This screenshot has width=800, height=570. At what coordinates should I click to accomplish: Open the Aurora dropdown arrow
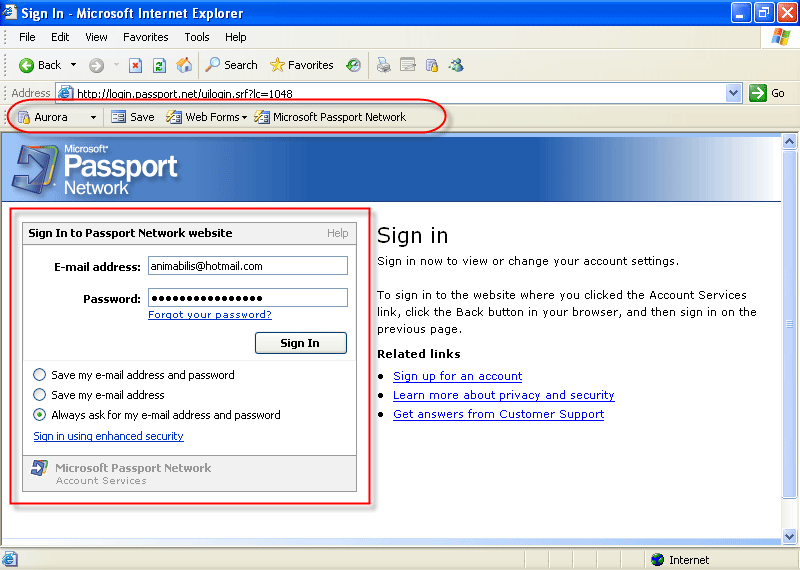tap(93, 117)
